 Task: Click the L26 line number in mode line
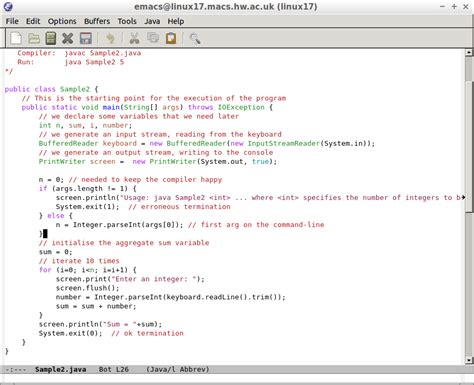click(x=122, y=369)
